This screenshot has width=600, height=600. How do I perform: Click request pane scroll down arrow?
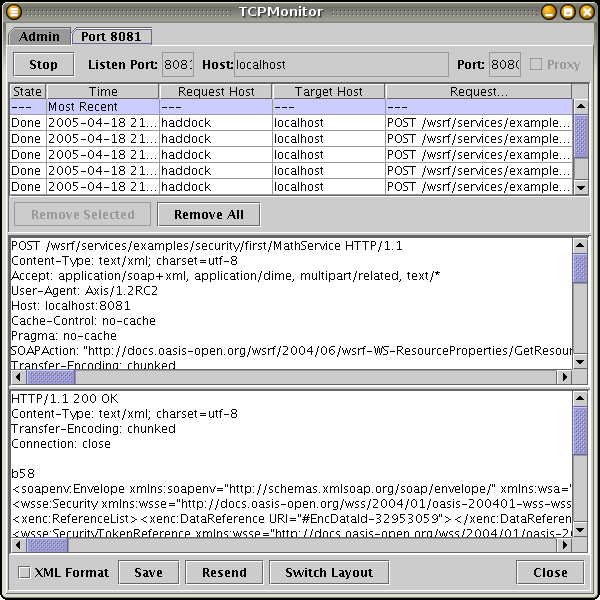pyautogui.click(x=580, y=361)
